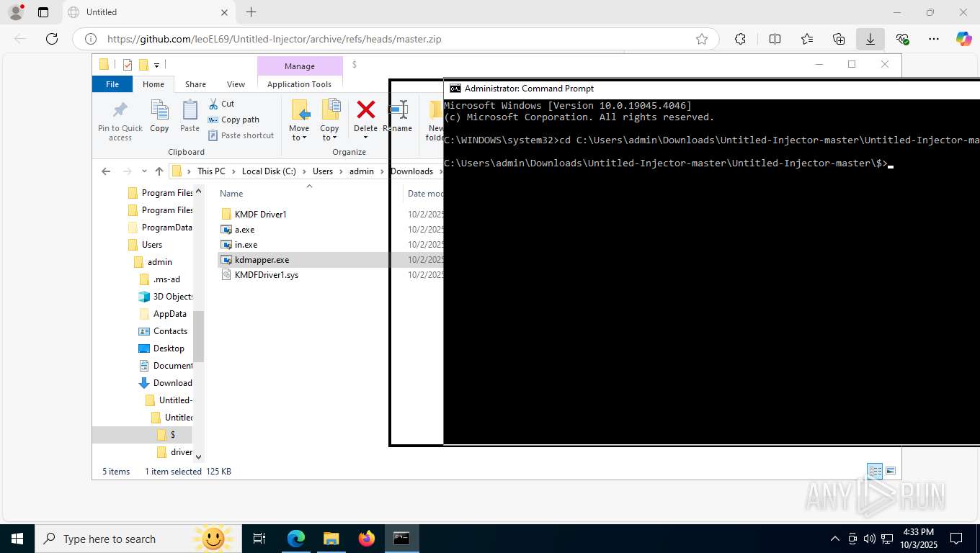The width and height of the screenshot is (980, 553).
Task: Click 'admin' breadcrumb segment
Action: click(362, 171)
